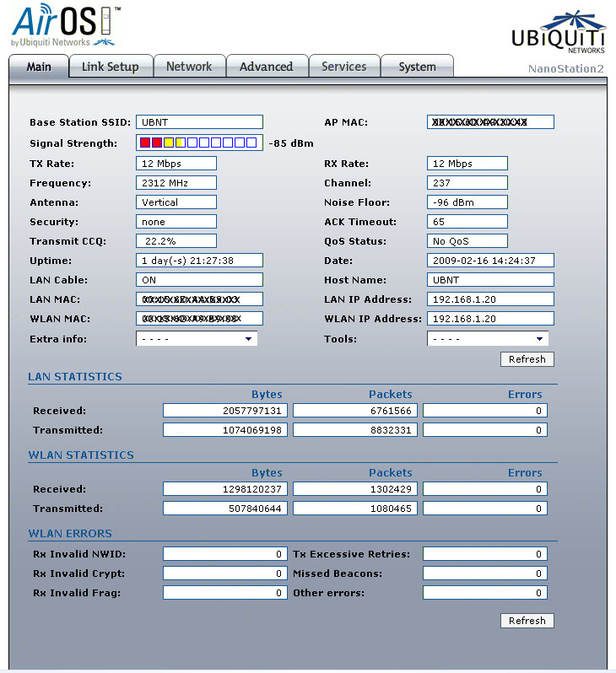The image size is (616, 673).
Task: Click the Noise Floor -96 dBm field
Action: 467,202
